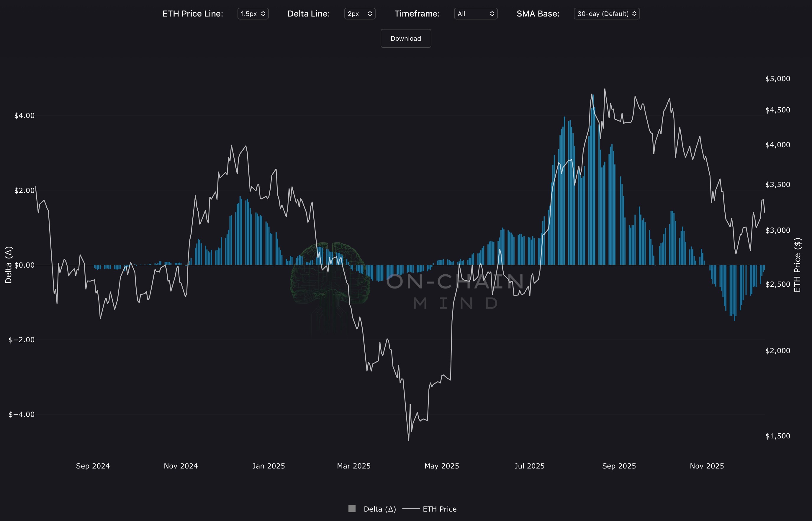Open the Delta Line width dropdown
The image size is (812, 521).
click(360, 14)
